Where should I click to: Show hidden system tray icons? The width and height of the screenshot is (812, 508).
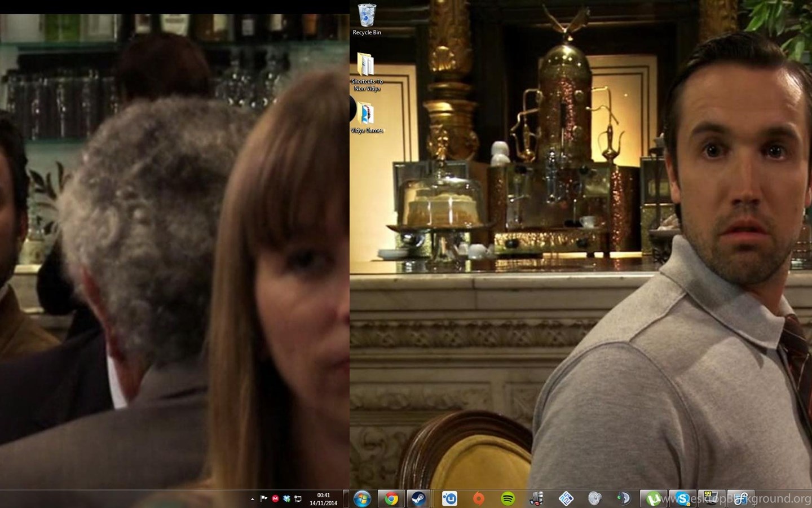252,499
